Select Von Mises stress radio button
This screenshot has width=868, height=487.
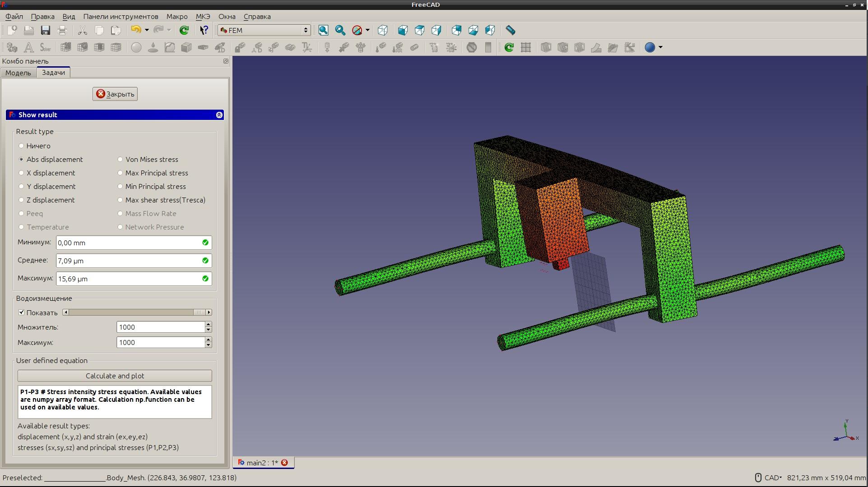(120, 159)
